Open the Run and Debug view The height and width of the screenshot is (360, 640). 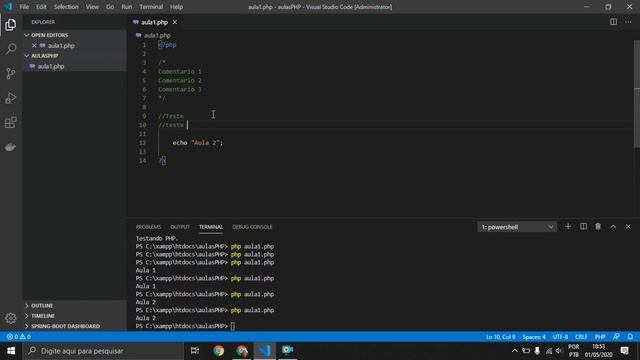(x=11, y=98)
